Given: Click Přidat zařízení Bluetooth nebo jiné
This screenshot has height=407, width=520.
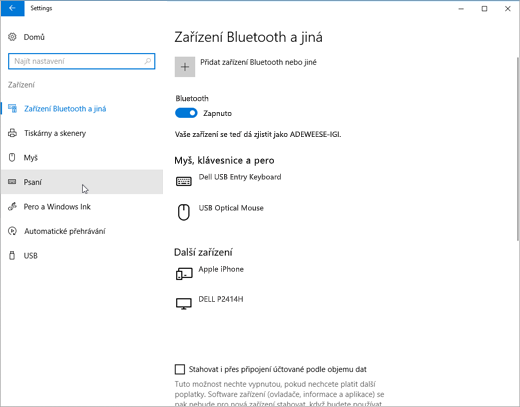Looking at the screenshot, I should click(258, 62).
